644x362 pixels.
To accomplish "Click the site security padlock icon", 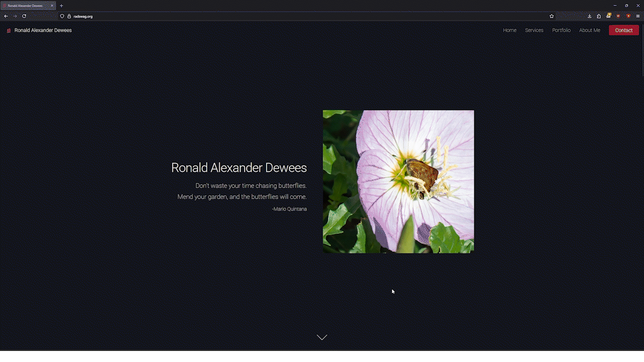I will pos(69,16).
